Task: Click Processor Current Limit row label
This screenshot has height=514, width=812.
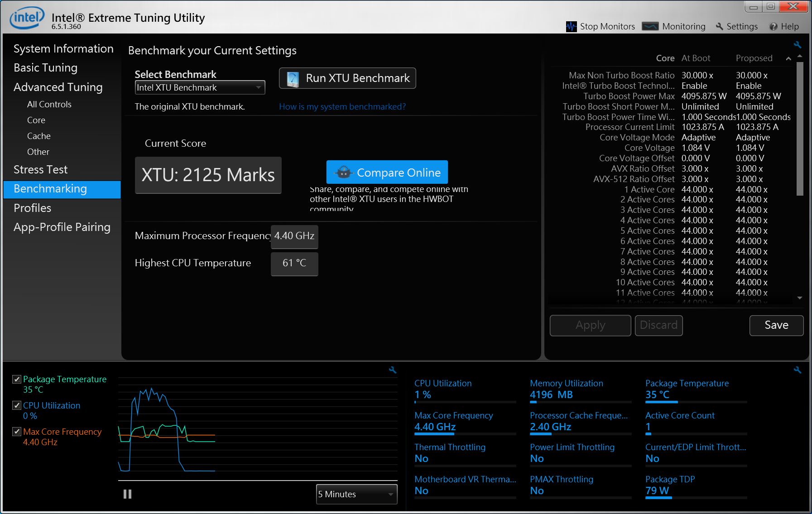Action: (630, 127)
